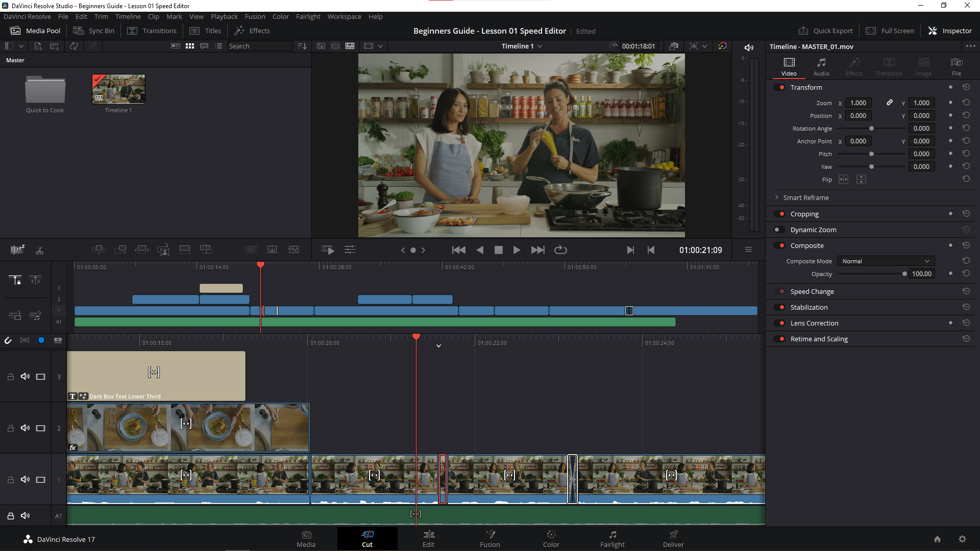
Task: Click the Color menu in menu bar
Action: (281, 16)
